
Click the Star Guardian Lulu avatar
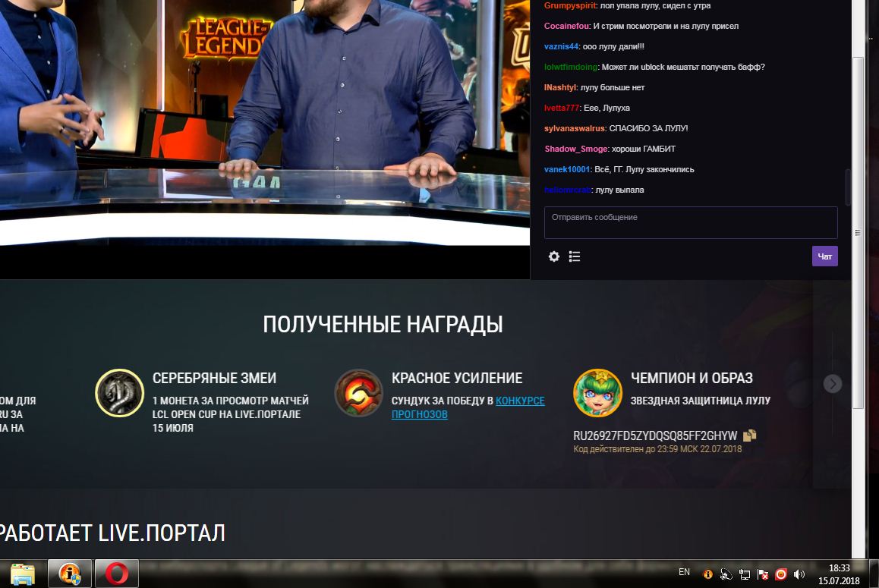[x=597, y=393]
